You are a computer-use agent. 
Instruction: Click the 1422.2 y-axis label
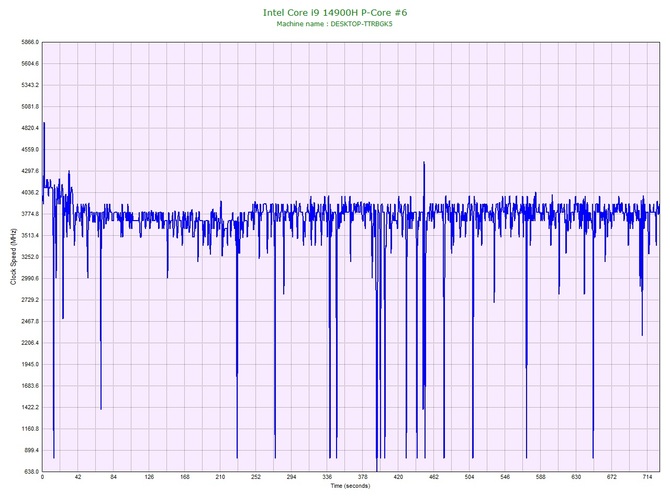click(x=30, y=407)
